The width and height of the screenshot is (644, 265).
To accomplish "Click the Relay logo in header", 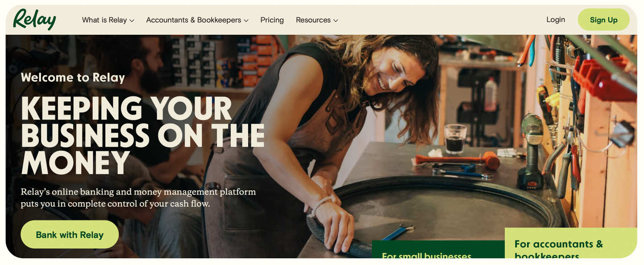I will [34, 20].
